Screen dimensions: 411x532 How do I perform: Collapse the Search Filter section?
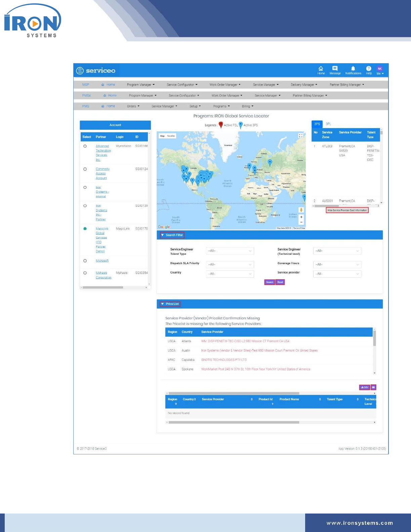click(x=172, y=235)
